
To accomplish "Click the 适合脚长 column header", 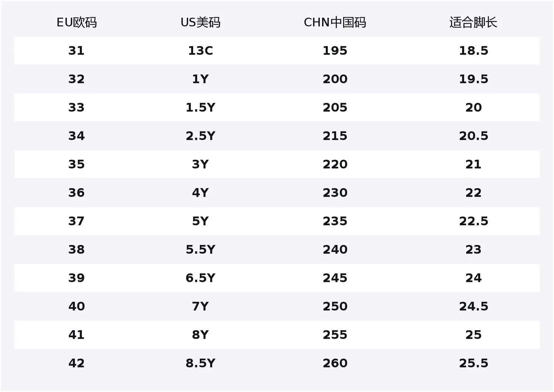I will [x=473, y=23].
